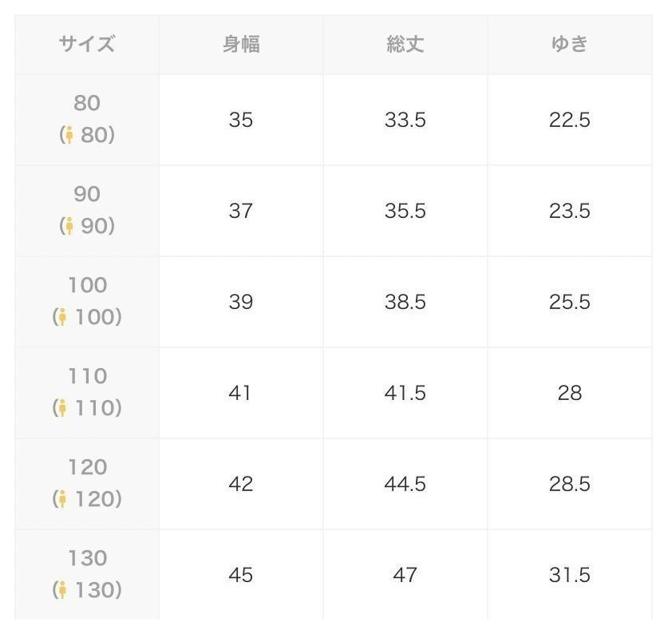This screenshot has width=672, height=622.
Task: Click the yellow person icon beside 110
Action: (62, 408)
